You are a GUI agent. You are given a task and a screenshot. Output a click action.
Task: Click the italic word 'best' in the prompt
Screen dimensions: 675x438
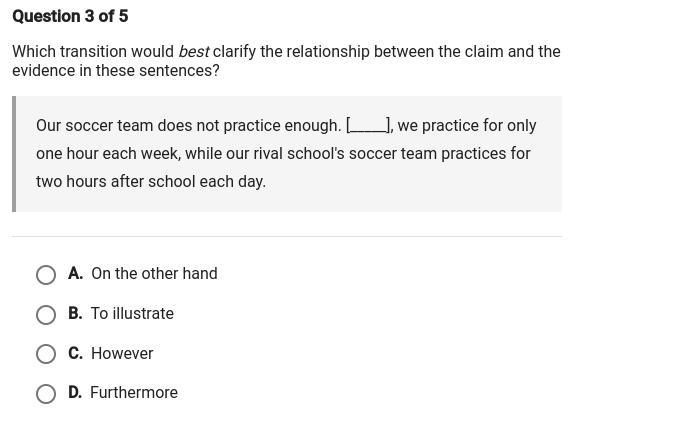[193, 52]
